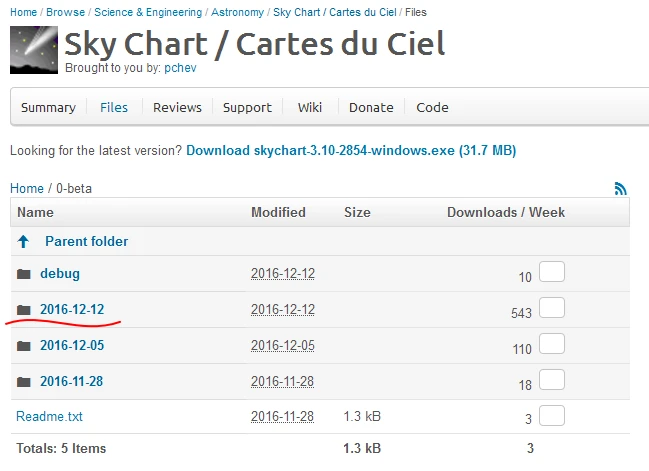Navigate to Astronomy in the breadcrumb
Image resolution: width=649 pixels, height=471 pixels.
click(x=241, y=13)
